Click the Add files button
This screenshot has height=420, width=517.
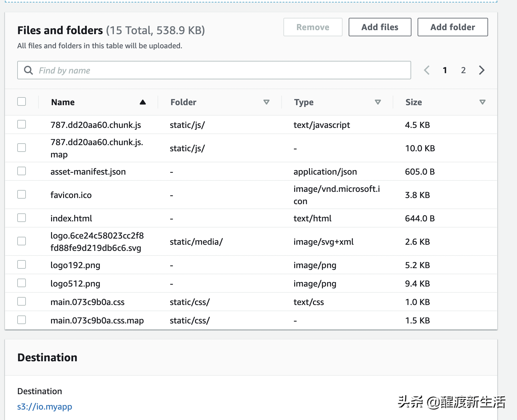(379, 27)
